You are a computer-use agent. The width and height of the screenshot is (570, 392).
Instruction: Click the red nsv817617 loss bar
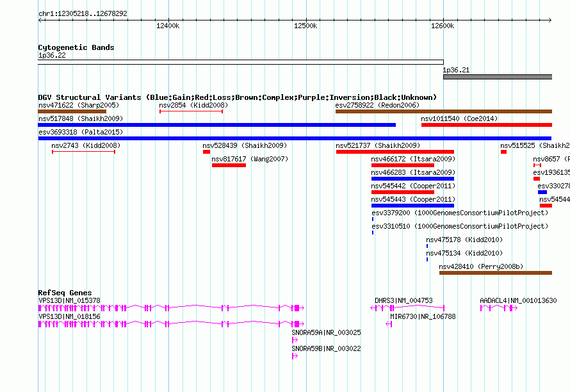click(x=229, y=165)
